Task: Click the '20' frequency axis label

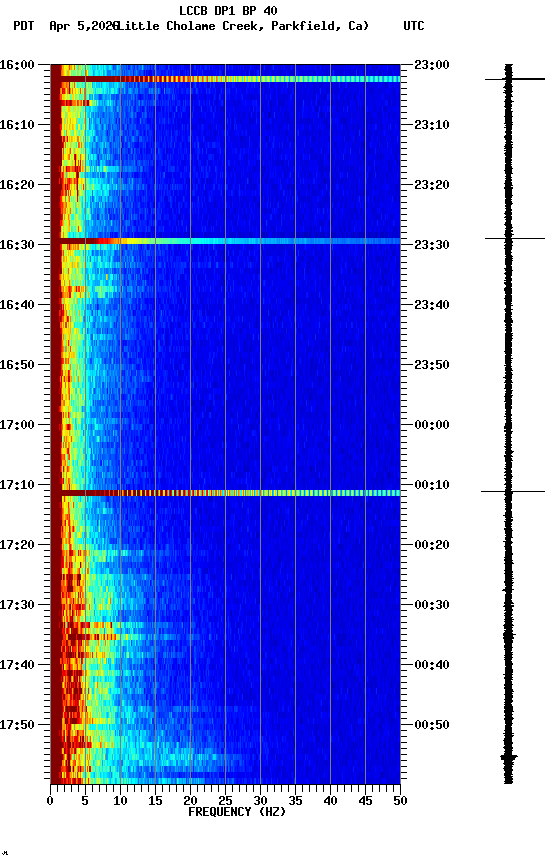Action: pos(190,801)
